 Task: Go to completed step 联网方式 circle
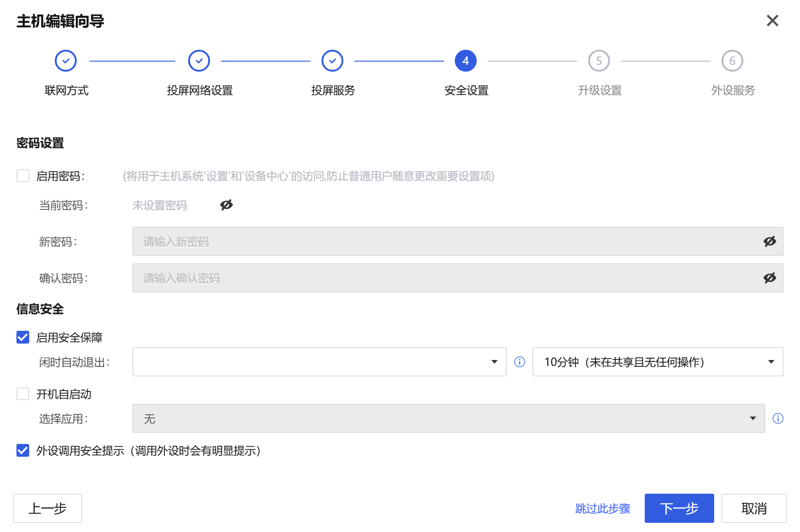pos(66,61)
